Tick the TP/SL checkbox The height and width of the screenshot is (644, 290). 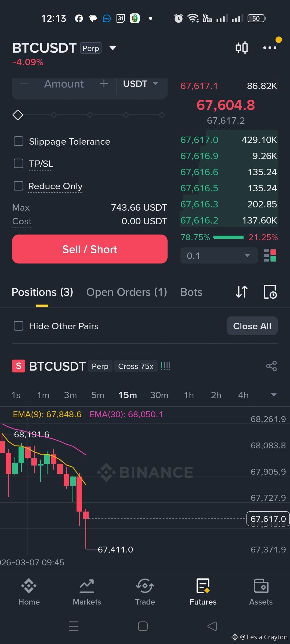tap(19, 163)
